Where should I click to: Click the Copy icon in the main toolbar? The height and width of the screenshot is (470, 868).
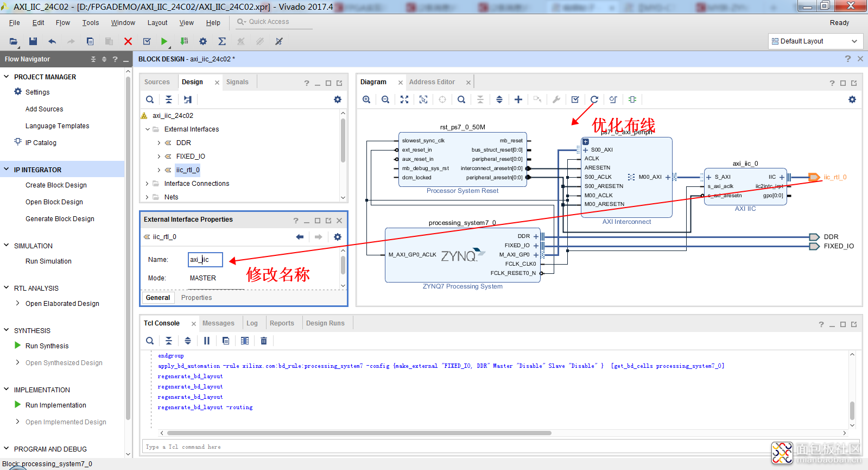[x=90, y=41]
